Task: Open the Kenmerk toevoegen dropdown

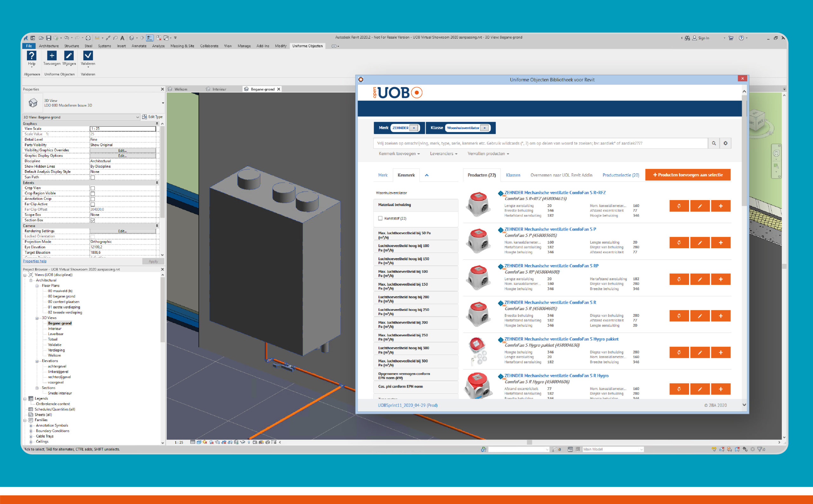Action: tap(399, 154)
